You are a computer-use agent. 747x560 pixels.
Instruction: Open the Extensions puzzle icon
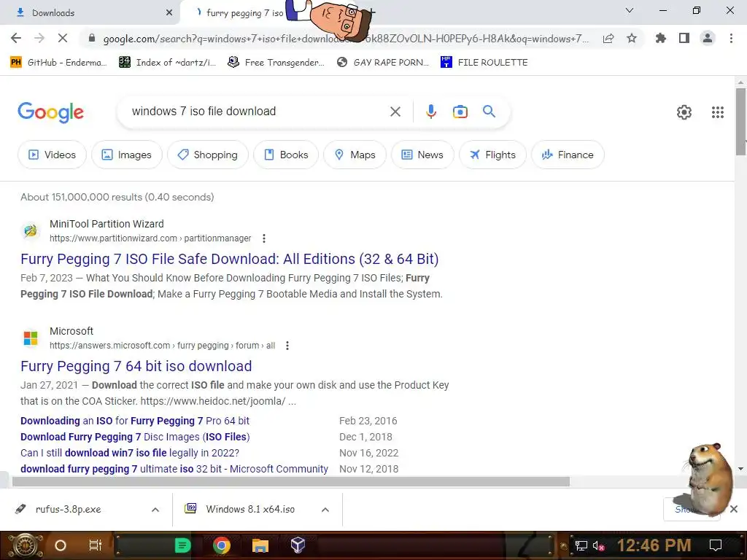[x=661, y=38]
